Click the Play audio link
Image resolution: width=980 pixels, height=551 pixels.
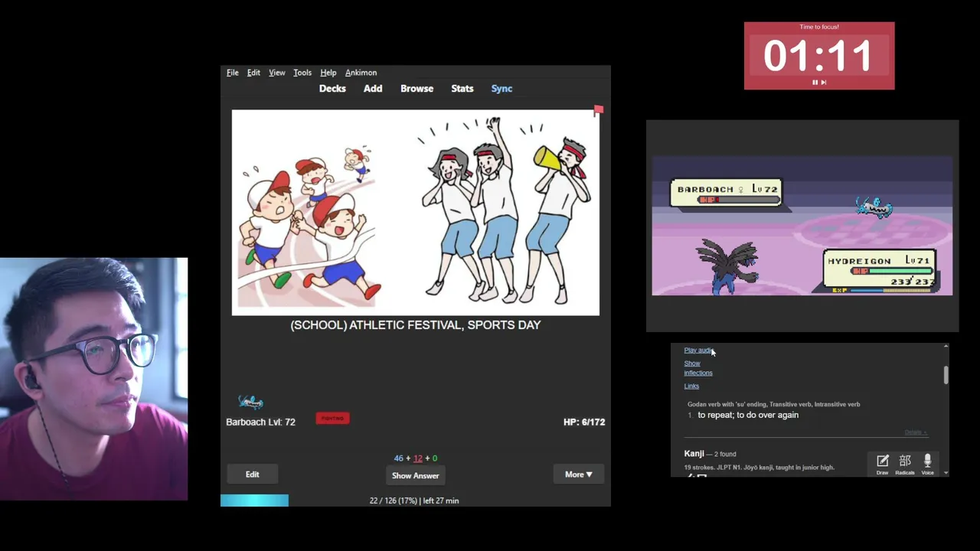tap(698, 350)
